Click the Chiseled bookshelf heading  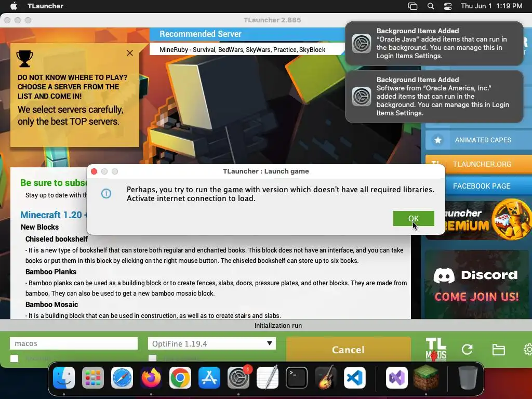point(57,239)
